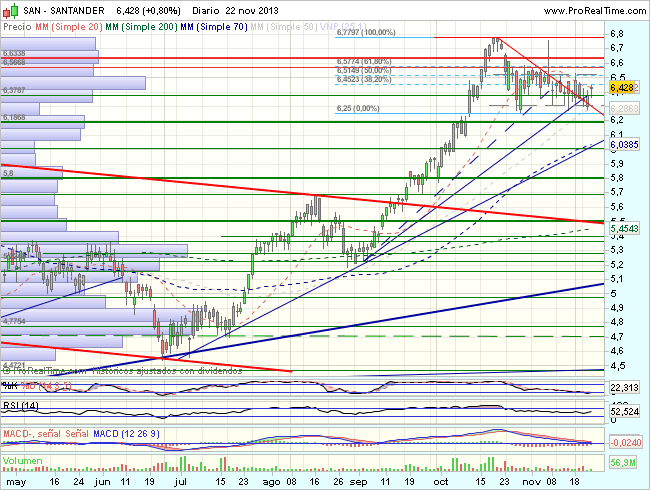Image resolution: width=650 pixels, height=490 pixels.
Task: Click the 6,5149 (50,00%) Fibonacci label
Action: tap(364, 70)
